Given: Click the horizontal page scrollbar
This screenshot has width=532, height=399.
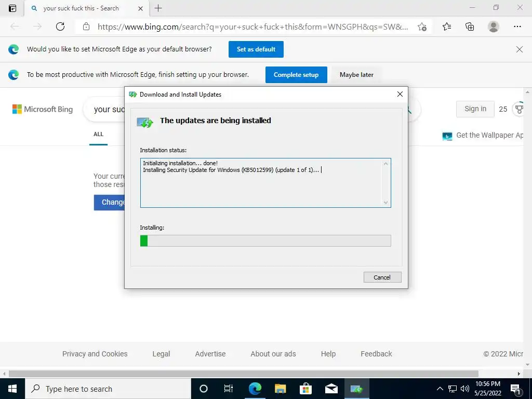Looking at the screenshot, I should pyautogui.click(x=244, y=374).
